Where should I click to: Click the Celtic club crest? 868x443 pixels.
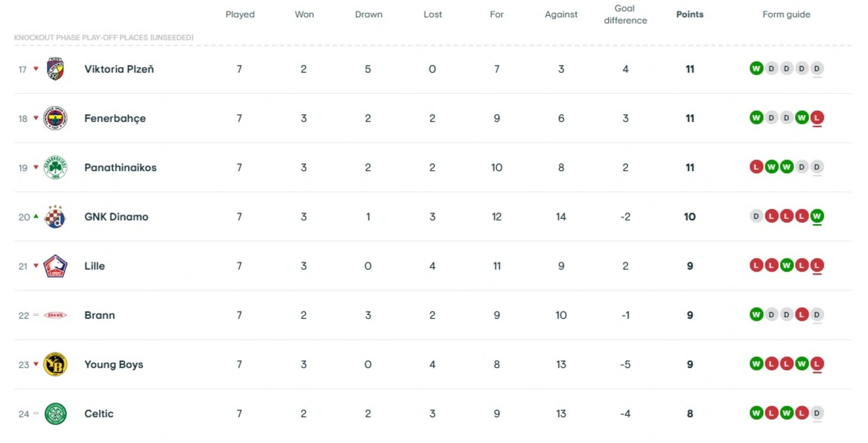[56, 413]
